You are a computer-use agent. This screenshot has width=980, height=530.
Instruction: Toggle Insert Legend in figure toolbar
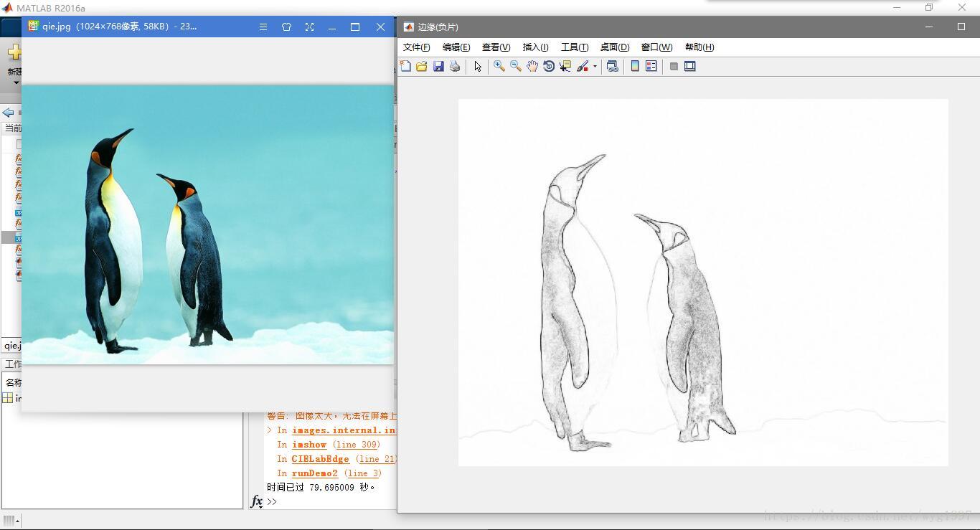coord(651,66)
